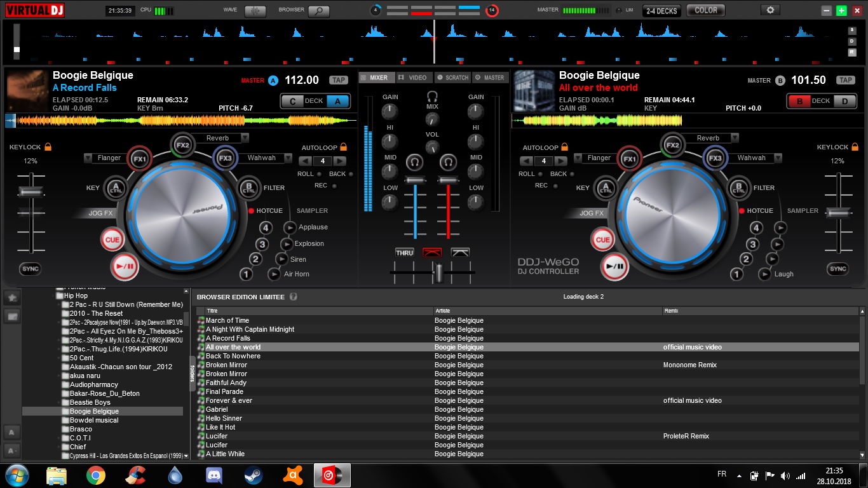Screen dimensions: 868x488
Task: Hit the right deck play/pause button
Action: [615, 267]
